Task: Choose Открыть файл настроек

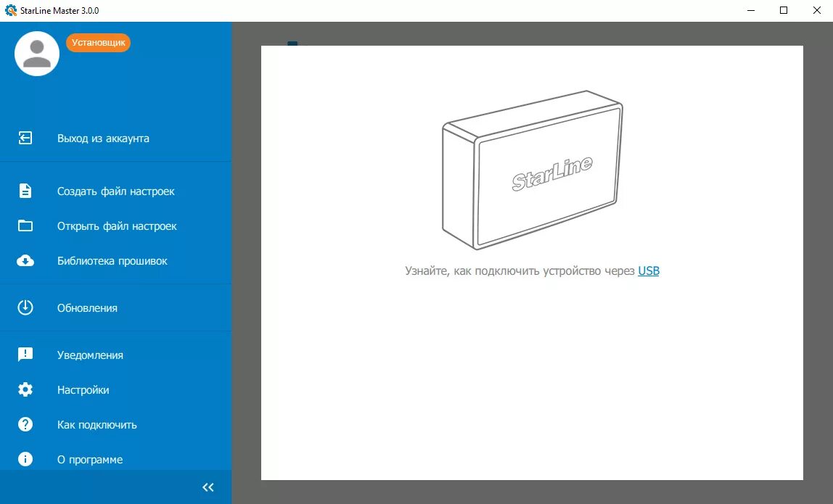Action: click(x=116, y=226)
